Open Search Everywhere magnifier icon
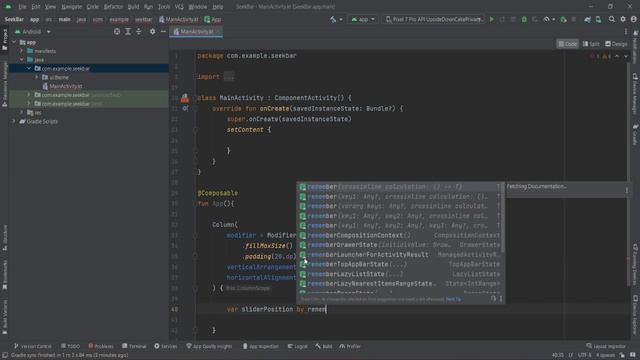640x360 pixels. [611, 19]
